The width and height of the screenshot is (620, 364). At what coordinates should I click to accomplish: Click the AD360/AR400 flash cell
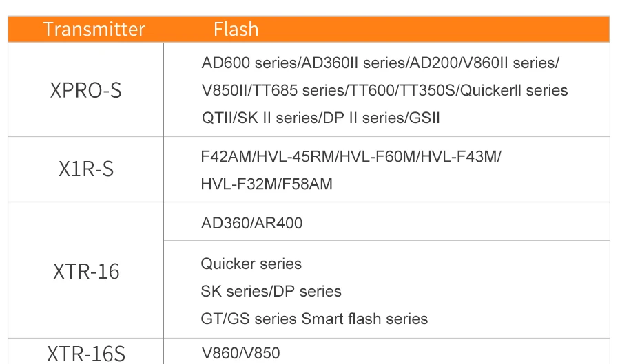click(x=386, y=222)
